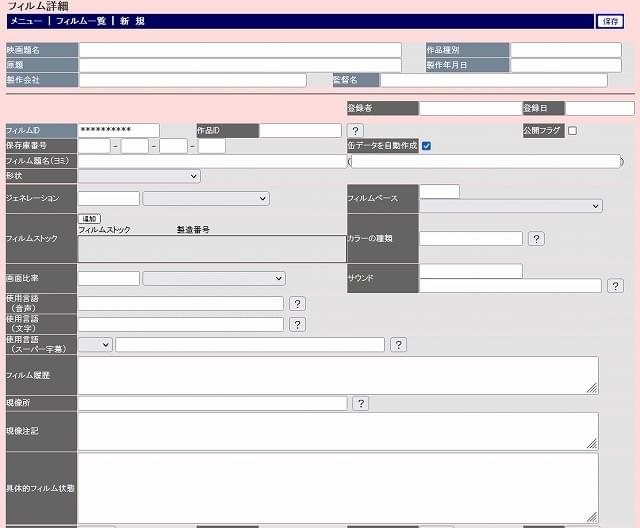Screen dimensions: 640x528
Task: Open フィルム一覧 from the navigation bar
Action: click(x=81, y=21)
